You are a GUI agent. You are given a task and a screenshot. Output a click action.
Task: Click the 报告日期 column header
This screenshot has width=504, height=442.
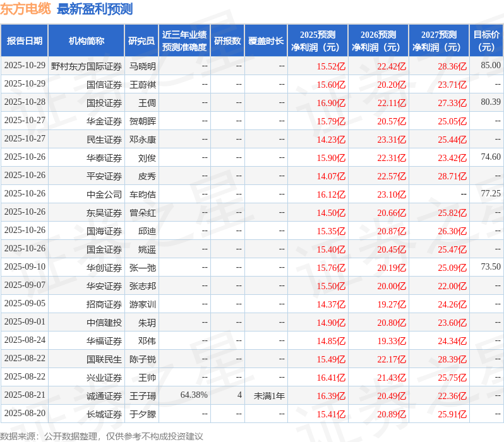click(25, 41)
